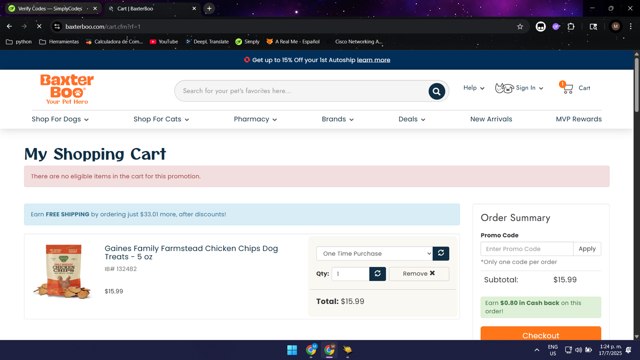Proceed with the Checkout button
Image resolution: width=640 pixels, height=360 pixels.
[540, 333]
